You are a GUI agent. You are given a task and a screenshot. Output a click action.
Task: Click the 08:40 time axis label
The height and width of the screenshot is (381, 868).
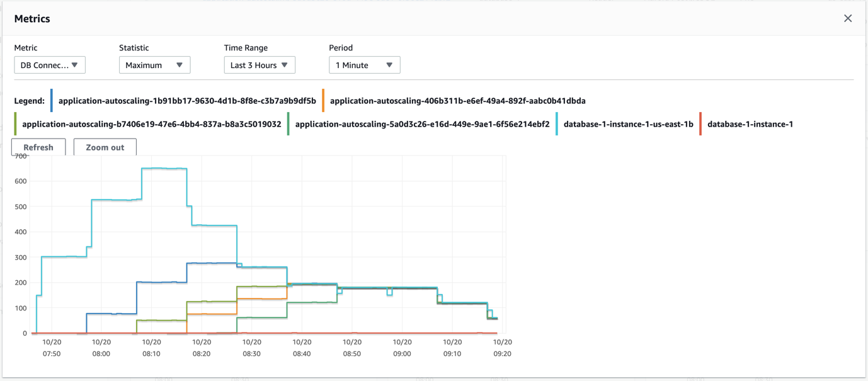(x=302, y=354)
